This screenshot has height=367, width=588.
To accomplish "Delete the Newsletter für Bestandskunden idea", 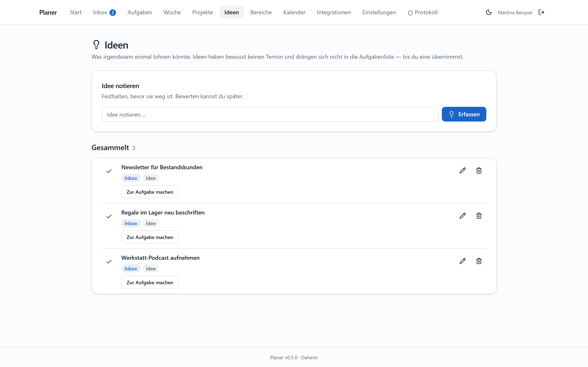I will pos(479,170).
